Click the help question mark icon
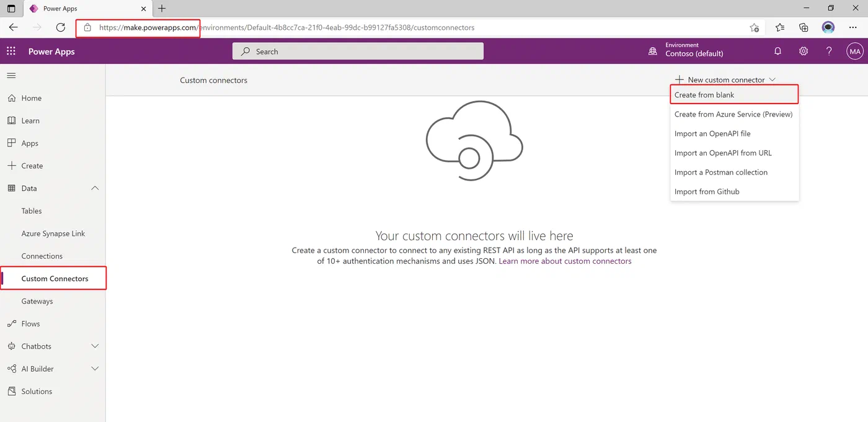 [x=829, y=52]
